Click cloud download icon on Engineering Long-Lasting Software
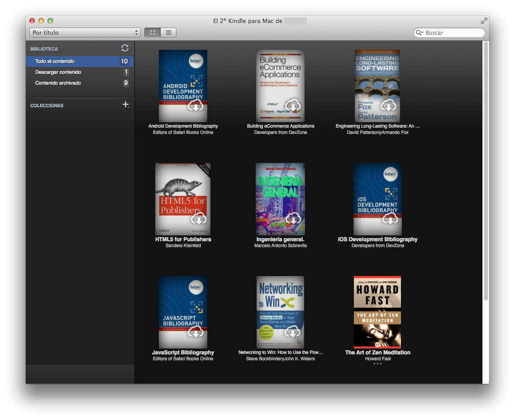Screen dimensions: 515x420 pyautogui.click(x=388, y=106)
